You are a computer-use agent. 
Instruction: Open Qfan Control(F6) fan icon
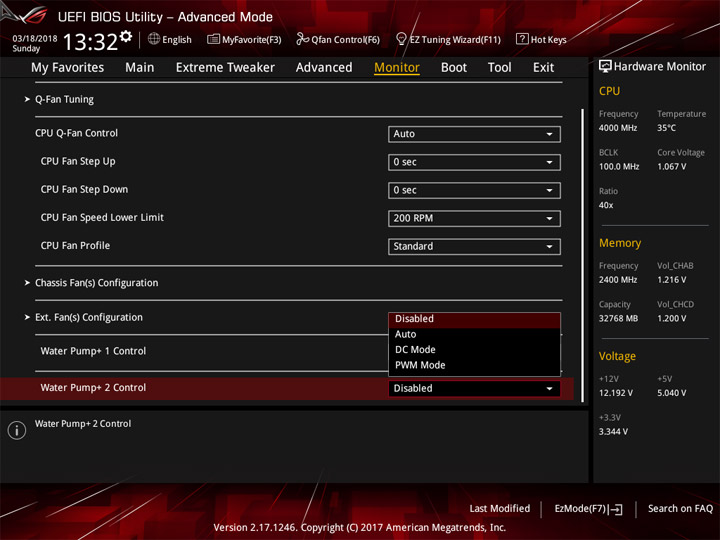click(302, 39)
